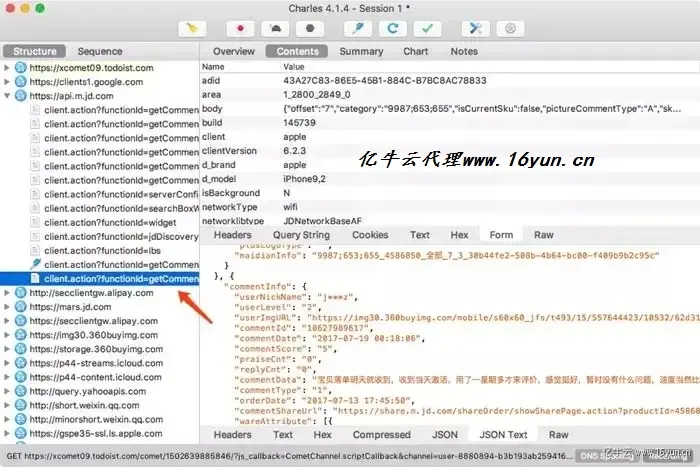Screen dimensions: 700x467
Task: Open the Summary tab
Action: pyautogui.click(x=361, y=51)
